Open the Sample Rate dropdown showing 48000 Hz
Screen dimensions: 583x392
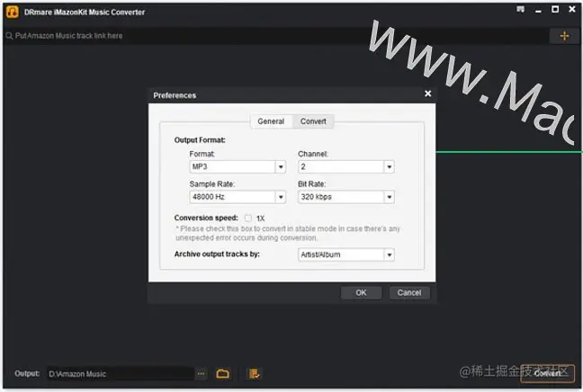pyautogui.click(x=238, y=197)
